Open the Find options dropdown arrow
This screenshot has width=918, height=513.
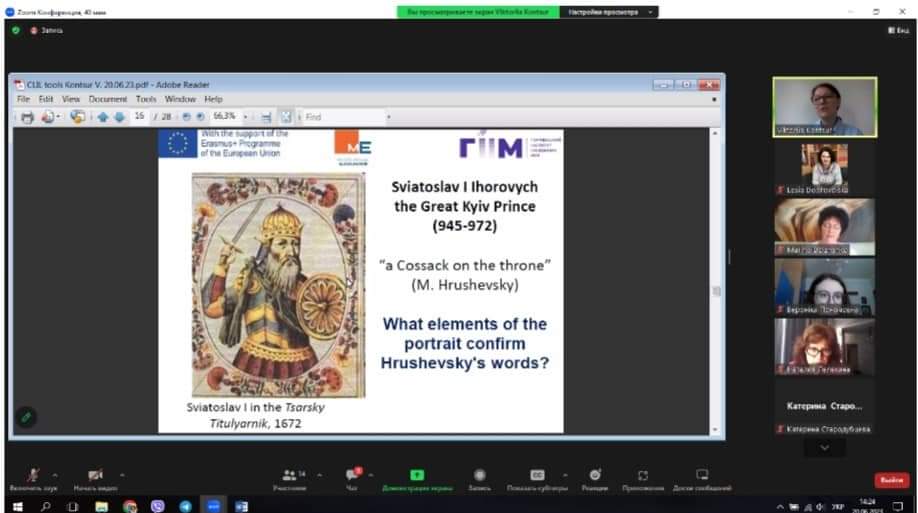(x=388, y=117)
